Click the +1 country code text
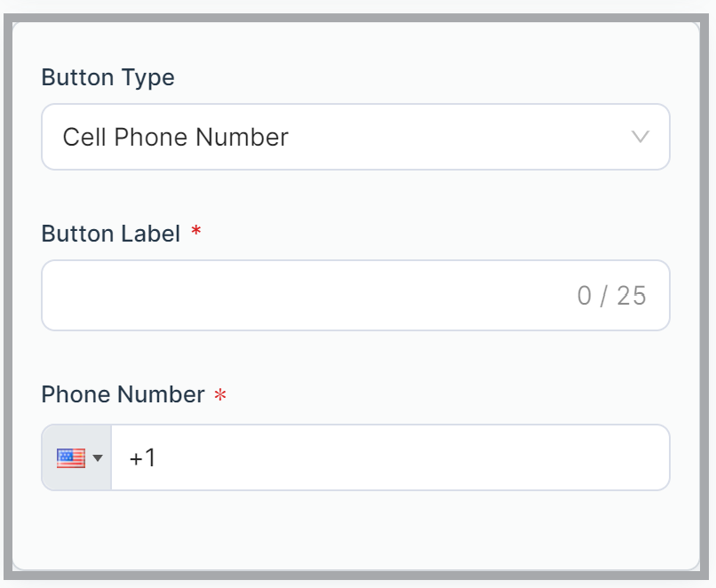This screenshot has height=588, width=716. (x=142, y=458)
